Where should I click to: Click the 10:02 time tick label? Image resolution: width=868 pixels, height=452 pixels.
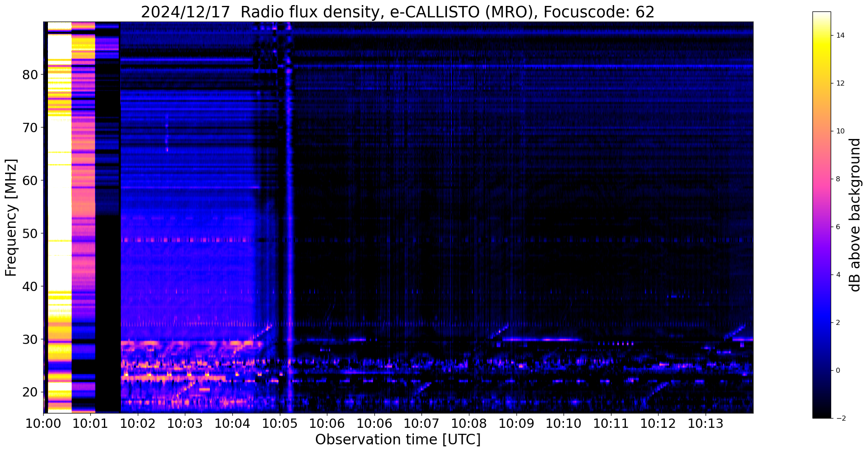point(137,424)
